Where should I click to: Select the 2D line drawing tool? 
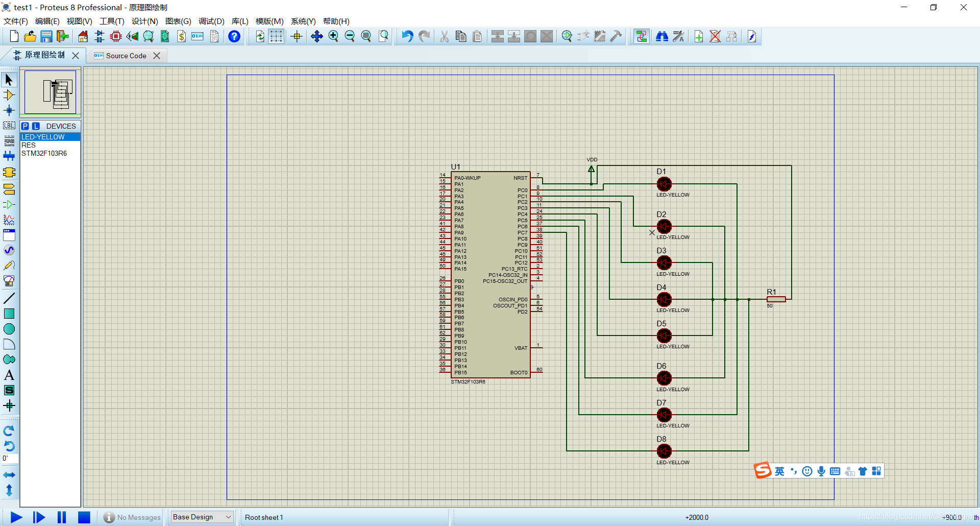pyautogui.click(x=9, y=298)
